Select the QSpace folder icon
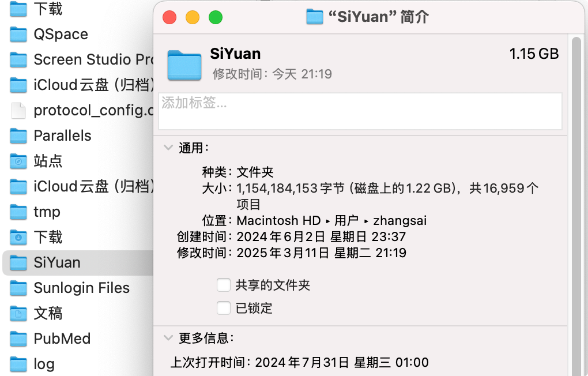 [x=19, y=35]
